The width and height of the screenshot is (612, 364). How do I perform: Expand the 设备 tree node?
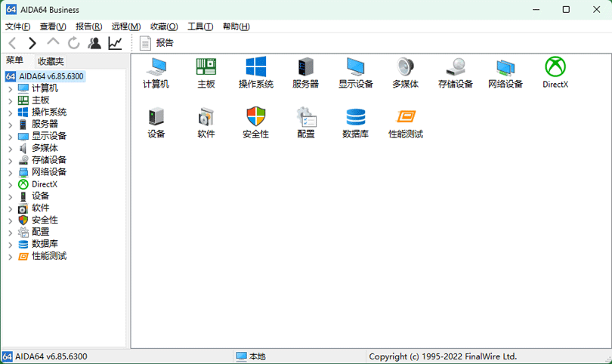coord(10,196)
